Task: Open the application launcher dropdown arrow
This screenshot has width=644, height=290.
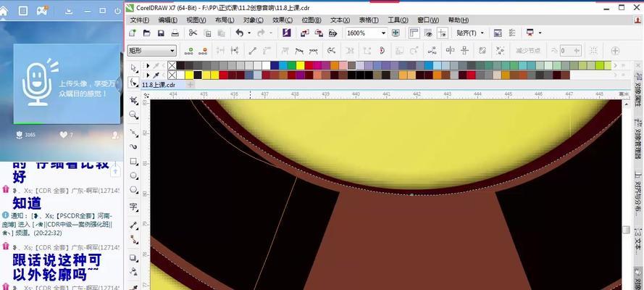Action: [x=540, y=33]
